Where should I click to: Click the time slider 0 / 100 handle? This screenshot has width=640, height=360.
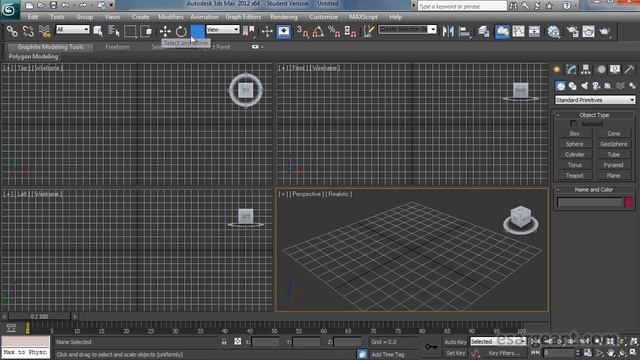pyautogui.click(x=40, y=316)
